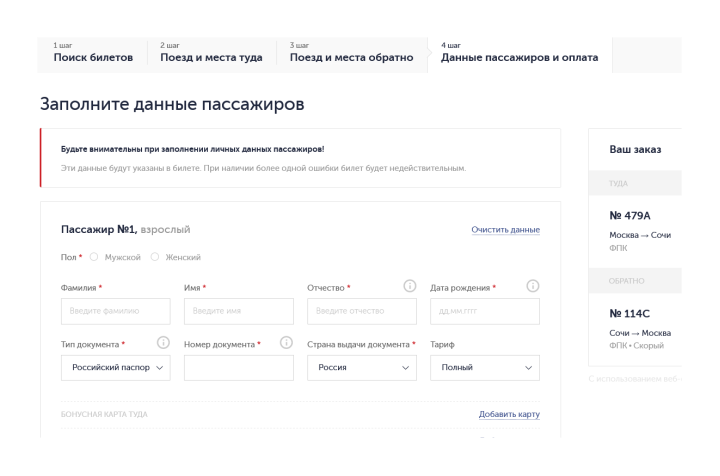Select Мужской gender radio button
This screenshot has width=720, height=476.
point(94,257)
